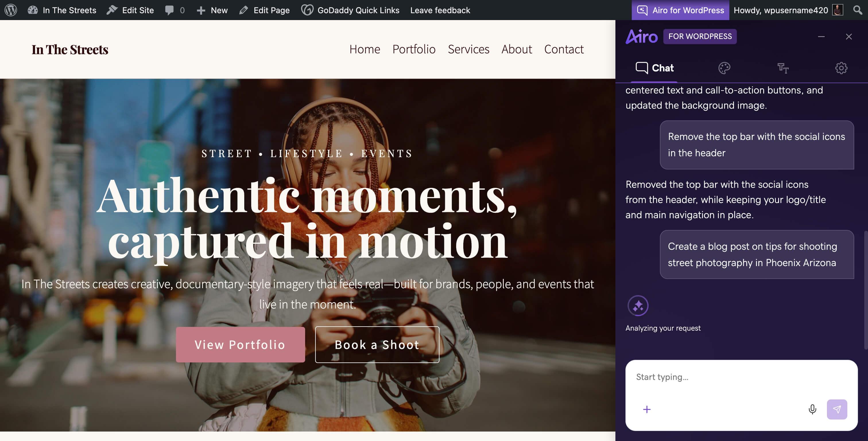Open the typography panel in Airo
The image size is (868, 441).
click(x=783, y=68)
